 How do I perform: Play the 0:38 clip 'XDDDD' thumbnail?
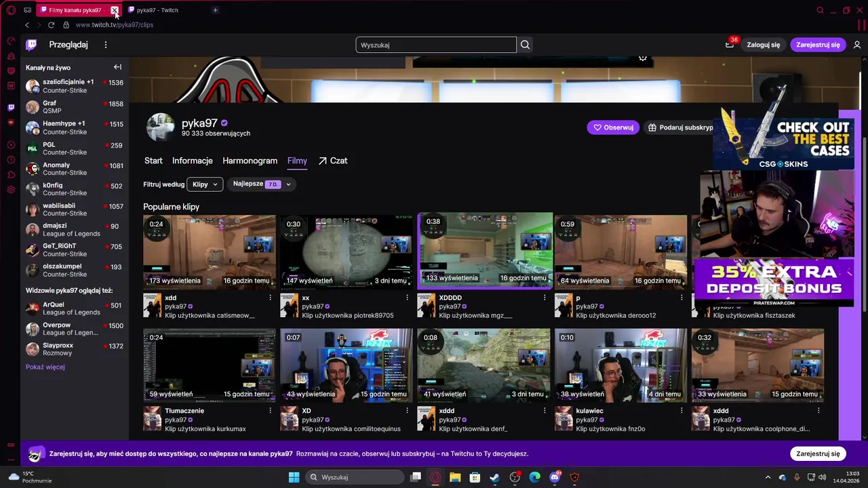(485, 250)
